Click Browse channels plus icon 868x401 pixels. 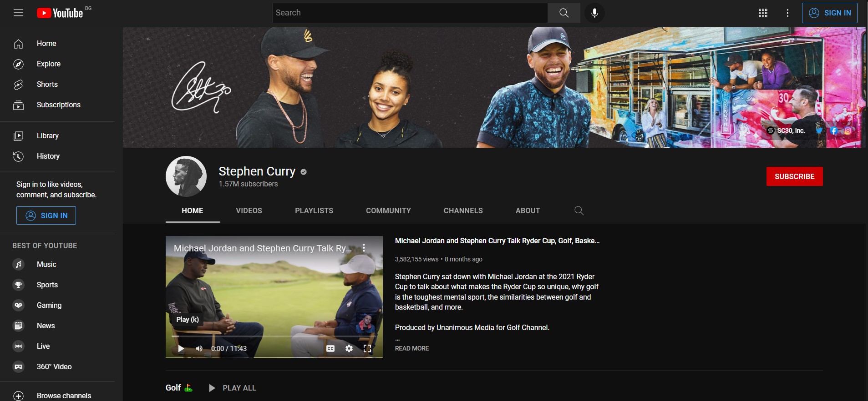[x=18, y=396]
